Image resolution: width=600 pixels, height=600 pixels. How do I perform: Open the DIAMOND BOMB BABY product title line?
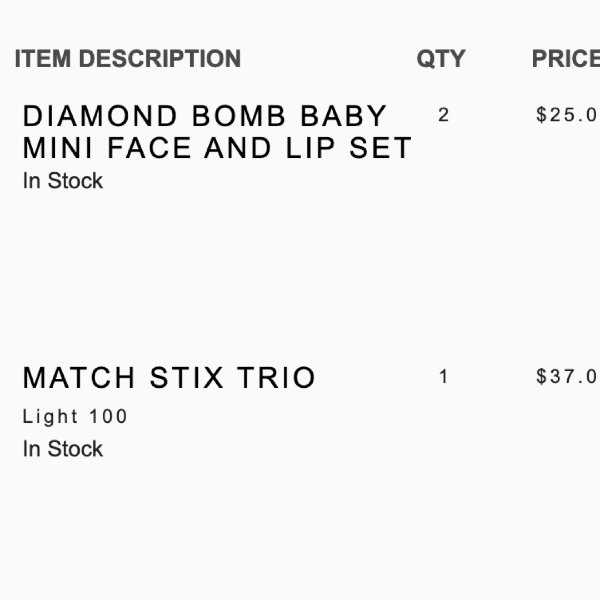(205, 116)
